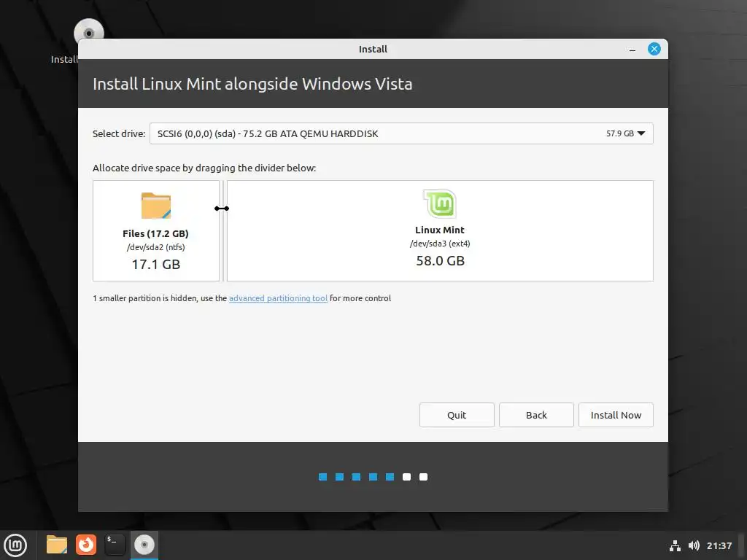Go back with the Back button

(x=536, y=415)
